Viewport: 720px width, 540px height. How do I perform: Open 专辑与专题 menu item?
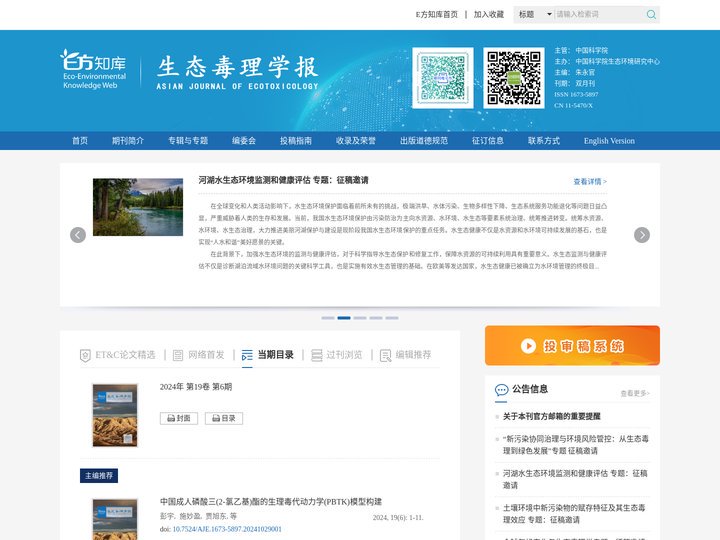coord(188,141)
